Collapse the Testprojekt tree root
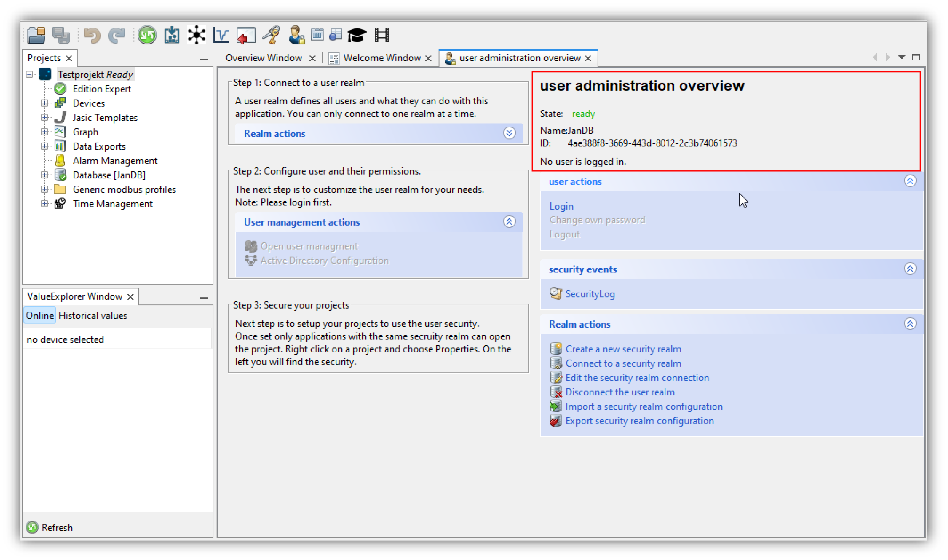This screenshot has width=948, height=560. click(30, 74)
